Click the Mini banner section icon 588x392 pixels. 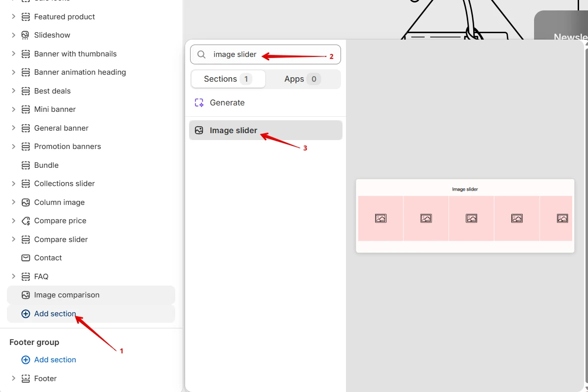26,109
